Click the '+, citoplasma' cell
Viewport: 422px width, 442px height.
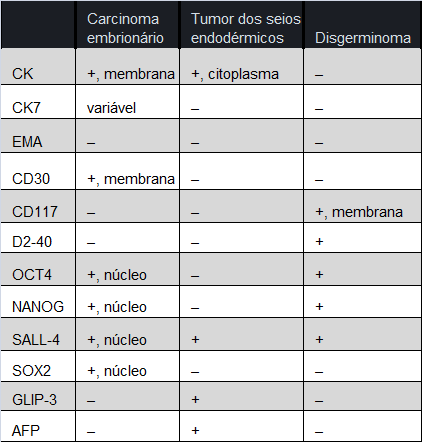(235, 74)
